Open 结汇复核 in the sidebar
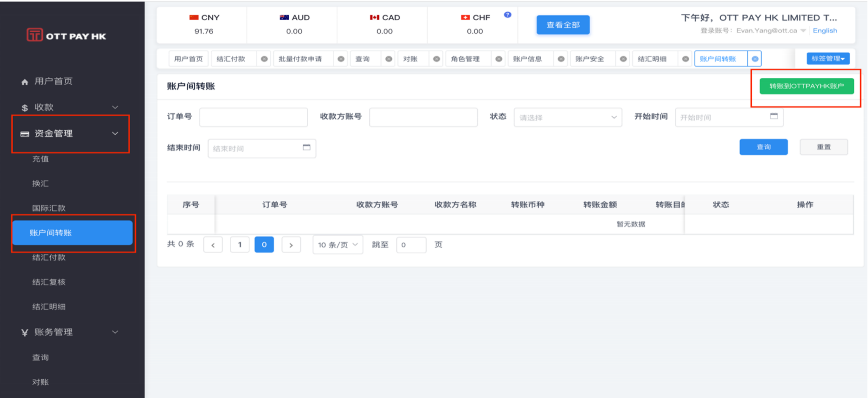The image size is (868, 398). 49,282
